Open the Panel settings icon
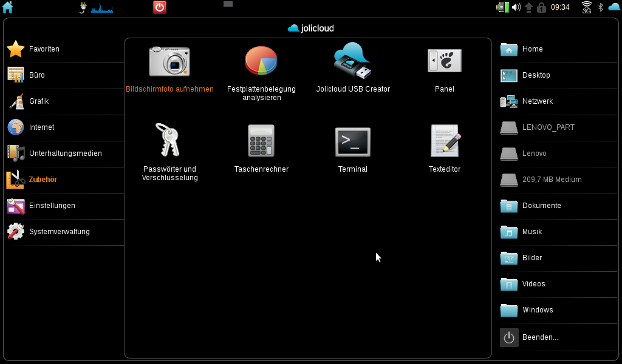The height and width of the screenshot is (364, 622). (444, 61)
